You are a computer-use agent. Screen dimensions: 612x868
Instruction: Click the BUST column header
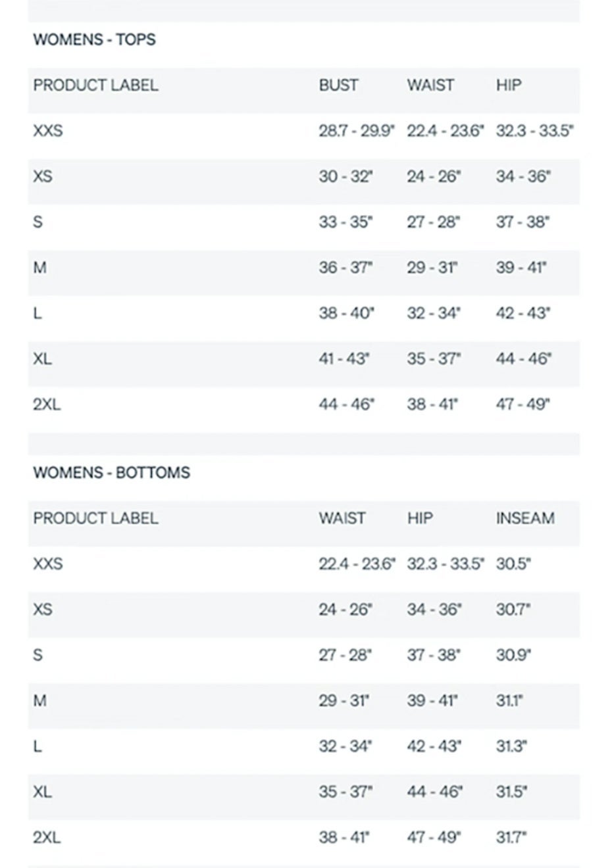pos(338,85)
